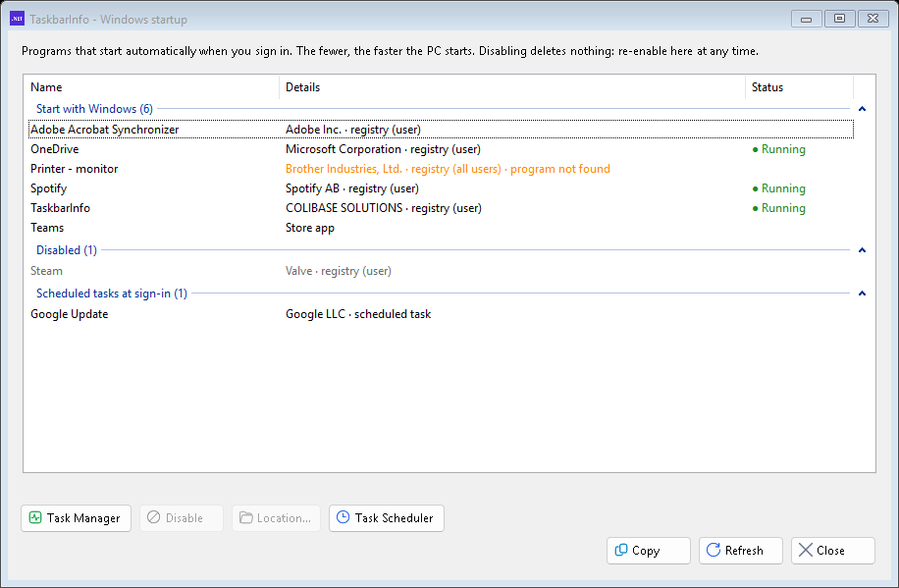This screenshot has width=899, height=588.
Task: Click the Disable button
Action: tap(182, 518)
